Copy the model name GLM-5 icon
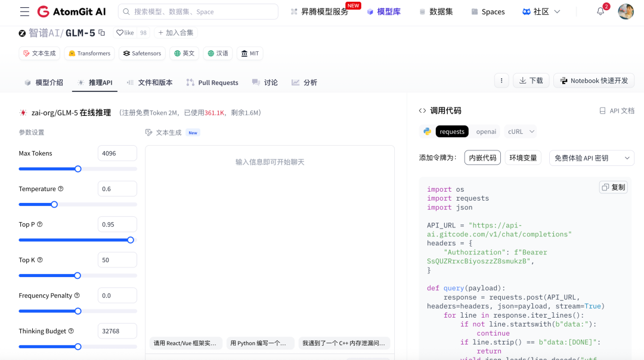 (x=102, y=32)
